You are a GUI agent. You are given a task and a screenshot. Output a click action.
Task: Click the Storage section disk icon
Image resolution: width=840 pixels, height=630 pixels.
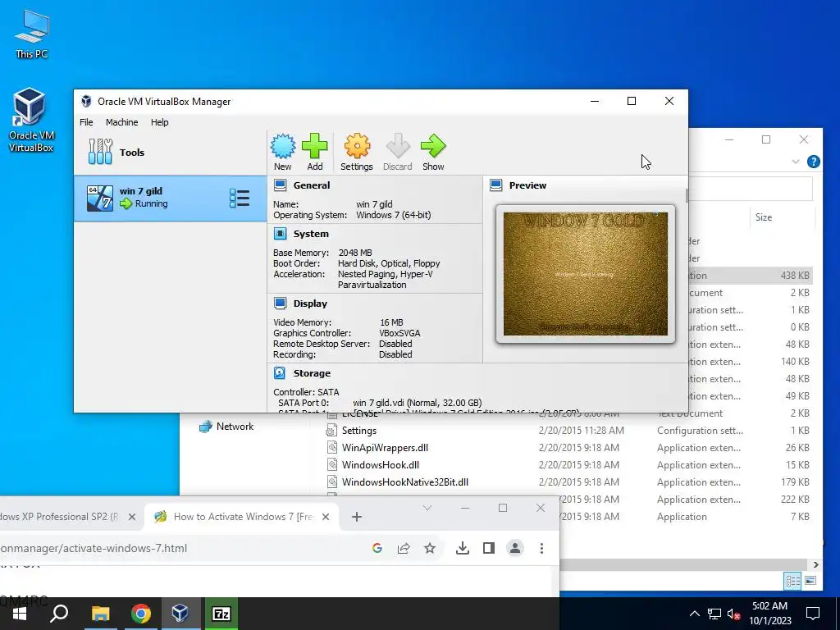(x=280, y=373)
